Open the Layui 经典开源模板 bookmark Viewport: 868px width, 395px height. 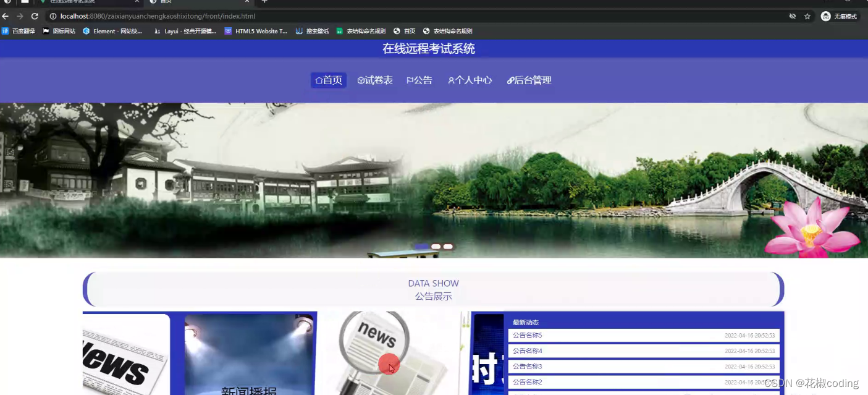[x=185, y=30]
